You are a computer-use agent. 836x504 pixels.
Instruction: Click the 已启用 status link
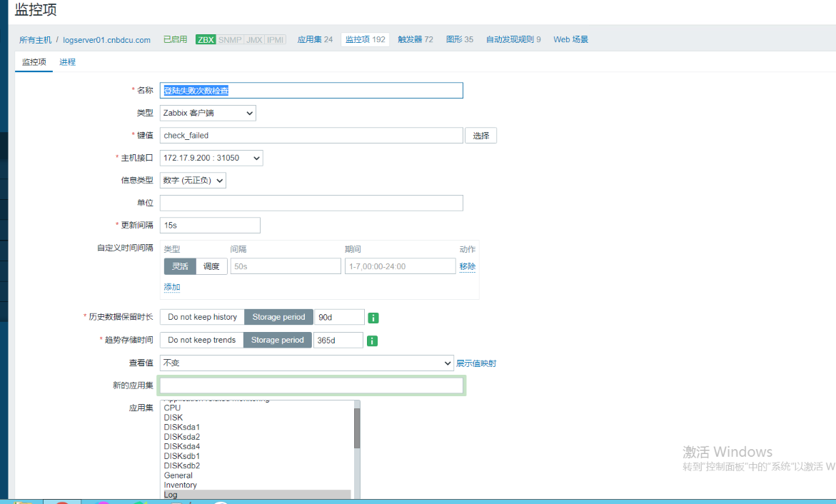pyautogui.click(x=175, y=39)
